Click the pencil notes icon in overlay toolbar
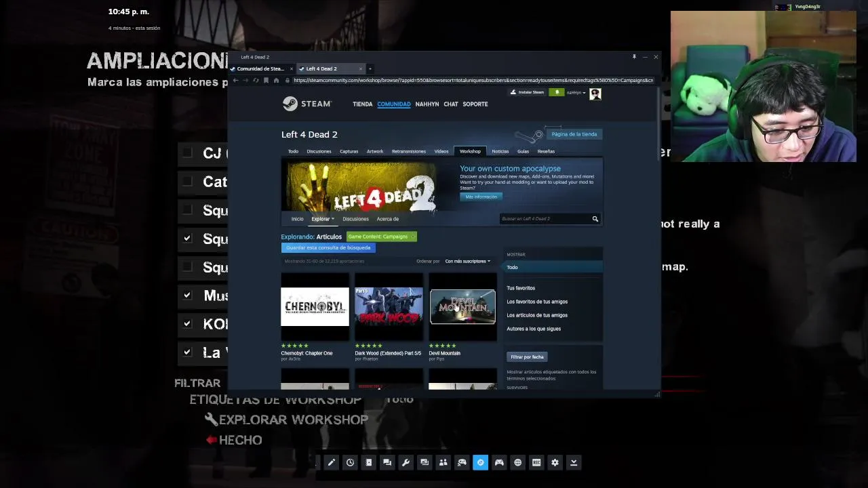Image resolution: width=868 pixels, height=488 pixels. (x=331, y=462)
